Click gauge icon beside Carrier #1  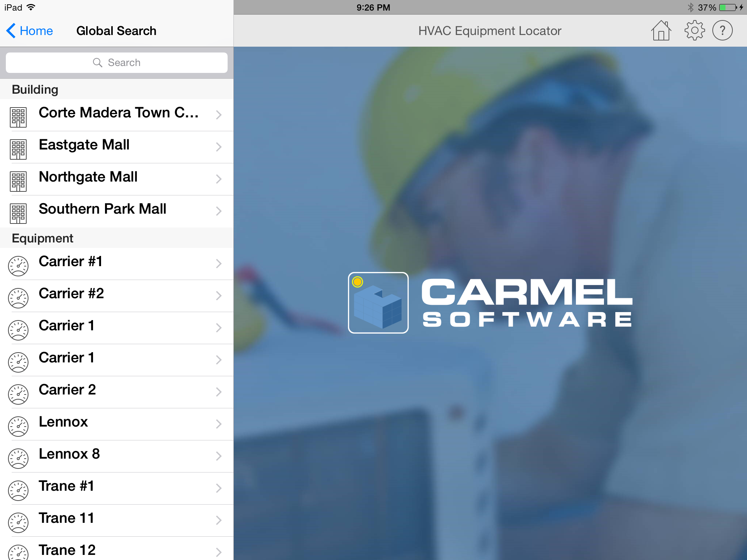point(18,266)
